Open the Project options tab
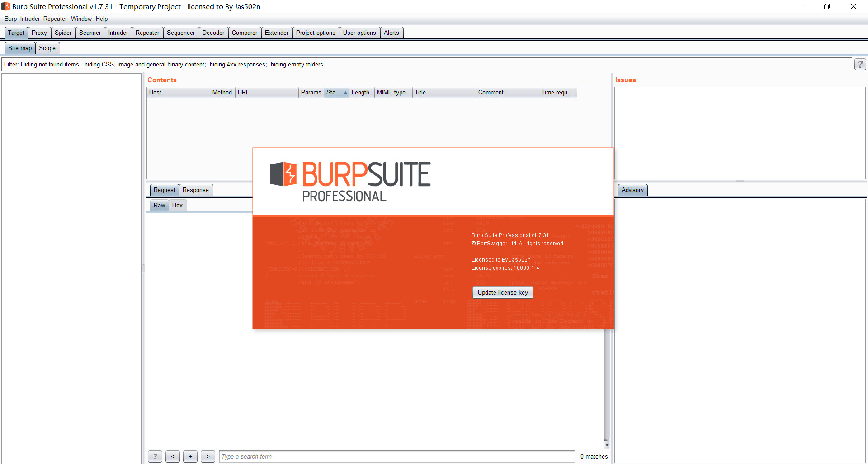Viewport: 868px width, 464px height. point(316,33)
